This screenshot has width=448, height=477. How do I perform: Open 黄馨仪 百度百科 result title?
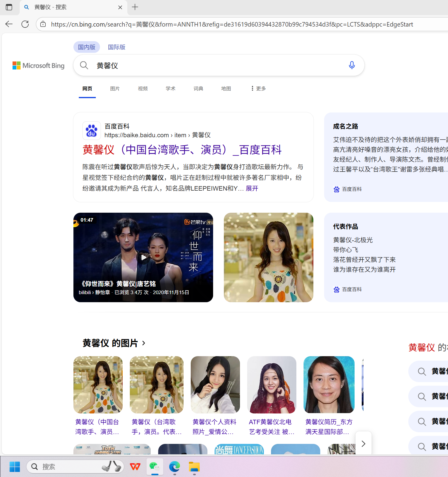point(182,150)
